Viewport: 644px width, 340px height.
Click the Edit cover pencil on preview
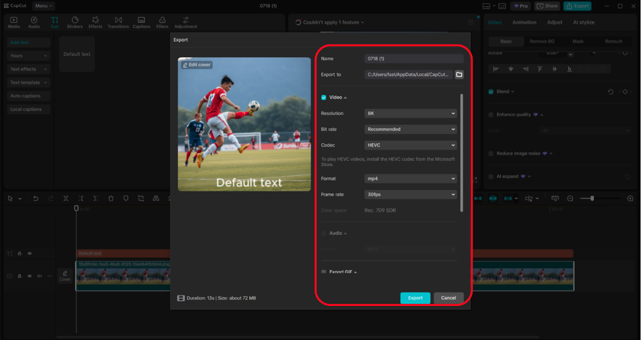coord(196,65)
